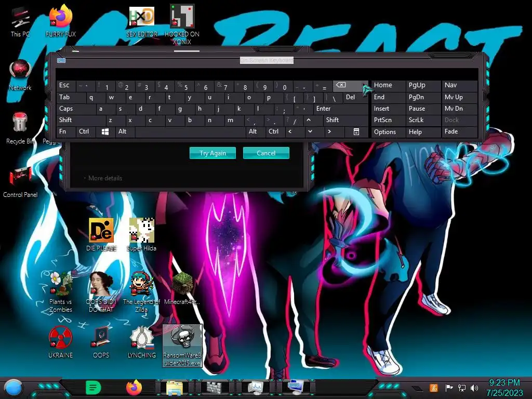Viewport: 532px width, 399px height.
Task: Click the Cancel button in dialog
Action: (x=266, y=153)
